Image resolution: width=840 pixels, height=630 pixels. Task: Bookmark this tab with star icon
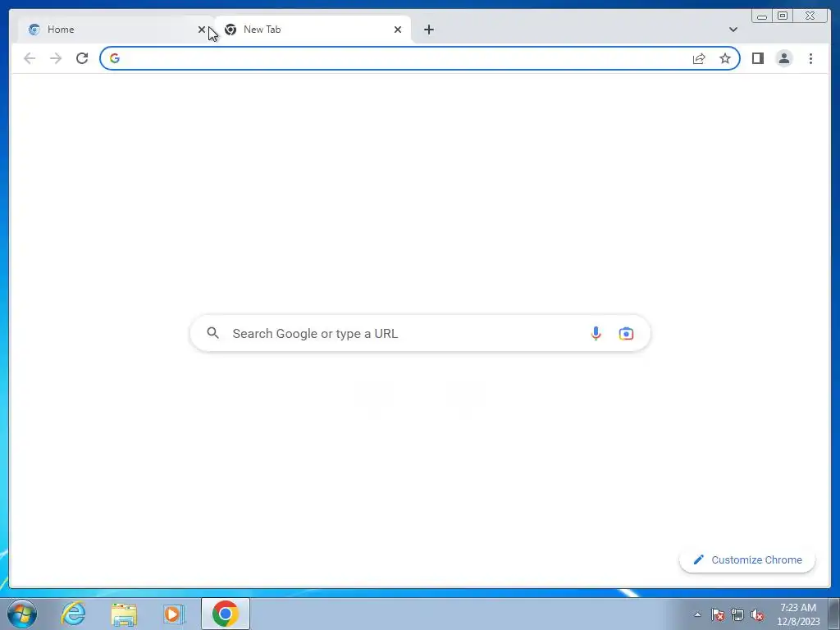point(725,58)
